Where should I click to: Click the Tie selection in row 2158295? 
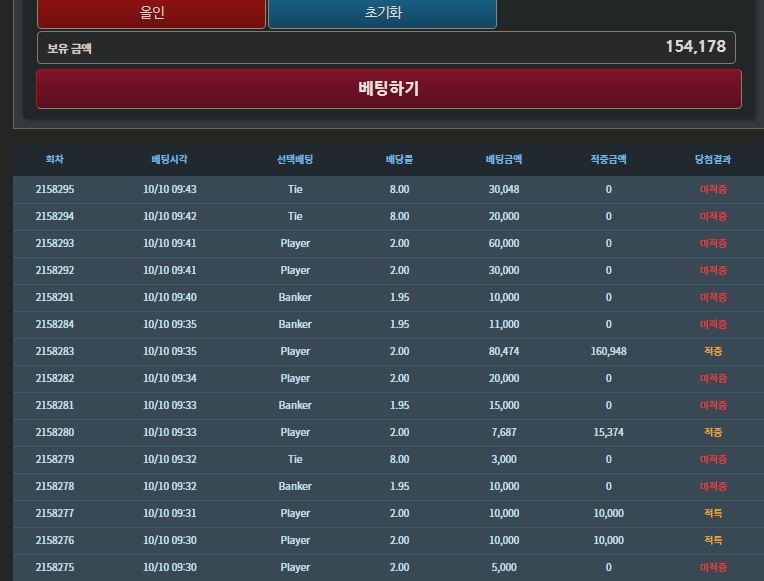(x=295, y=189)
